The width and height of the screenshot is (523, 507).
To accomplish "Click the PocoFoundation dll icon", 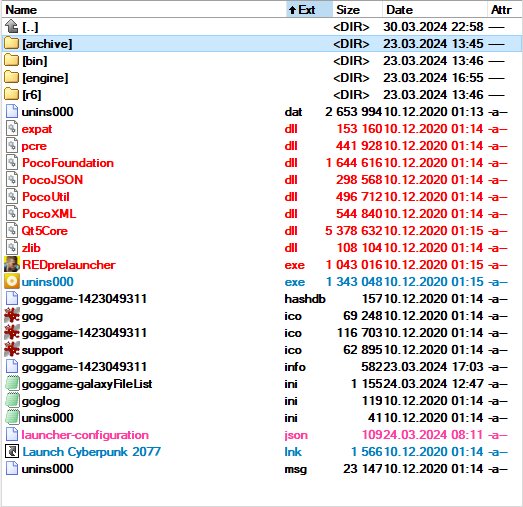I will (12, 163).
